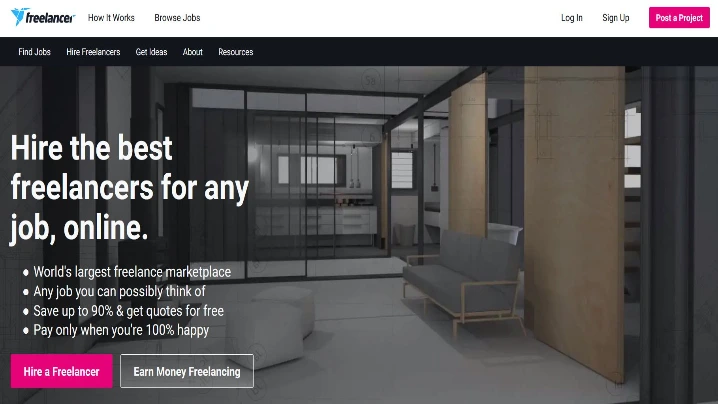Click the World's largest freelance marketplace bullet
This screenshot has height=404, width=718.
click(132, 272)
